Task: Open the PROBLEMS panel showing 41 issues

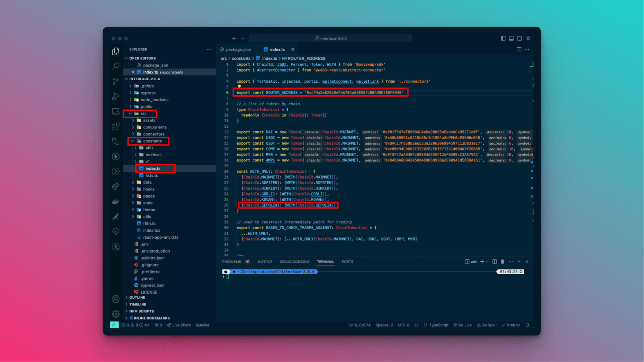Action: 231,261
